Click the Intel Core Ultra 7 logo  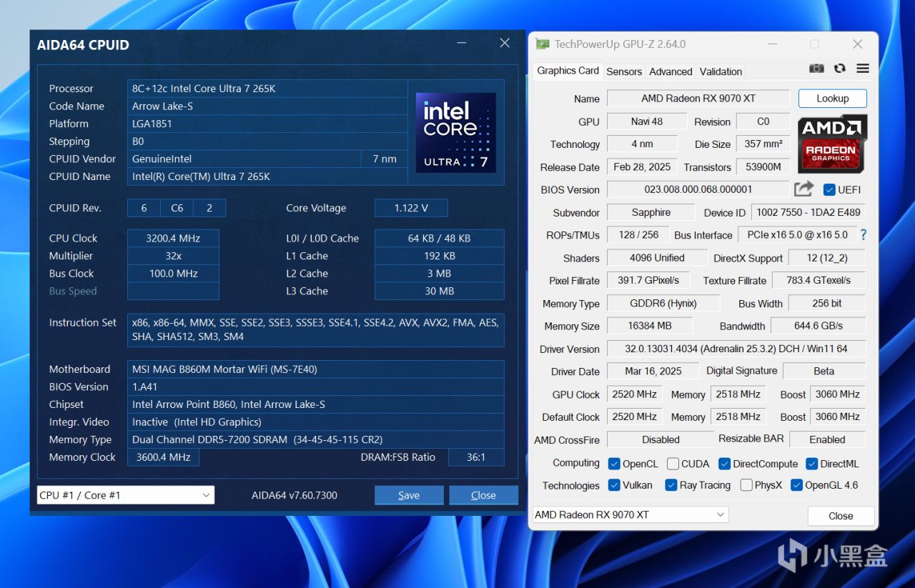[456, 132]
